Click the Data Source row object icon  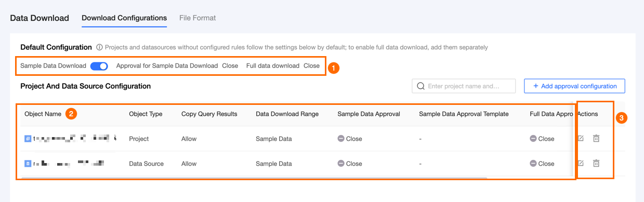pyautogui.click(x=28, y=164)
